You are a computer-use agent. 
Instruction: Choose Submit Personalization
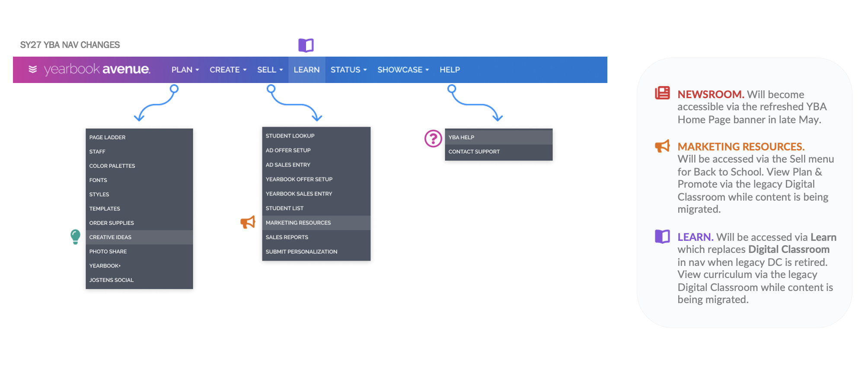click(x=316, y=252)
